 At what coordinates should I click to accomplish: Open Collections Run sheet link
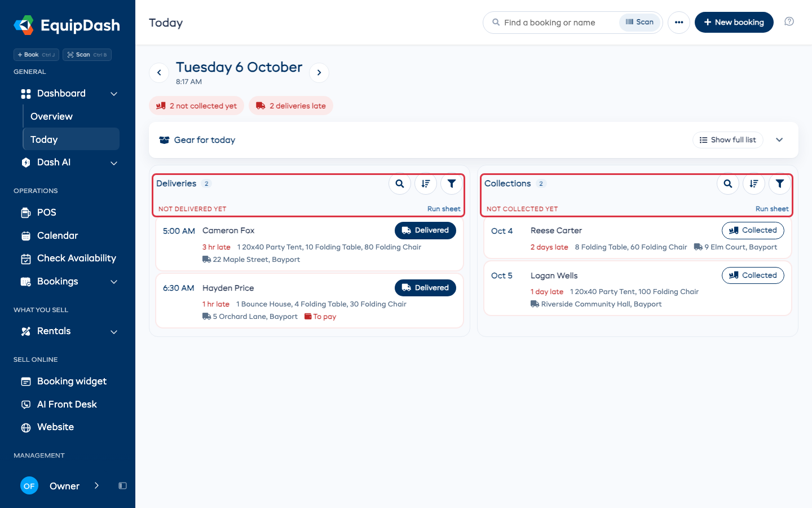(x=772, y=209)
